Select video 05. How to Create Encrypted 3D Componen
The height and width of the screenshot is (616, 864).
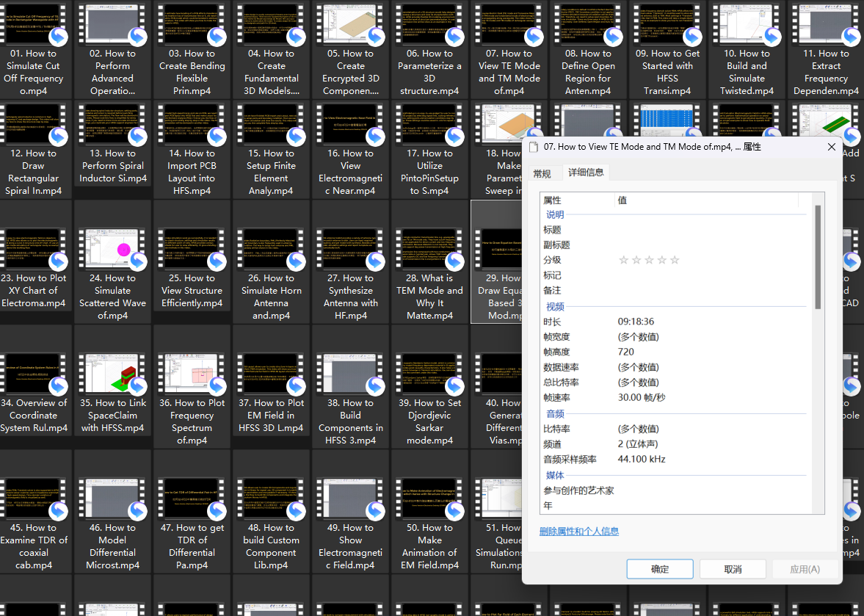pyautogui.click(x=350, y=50)
